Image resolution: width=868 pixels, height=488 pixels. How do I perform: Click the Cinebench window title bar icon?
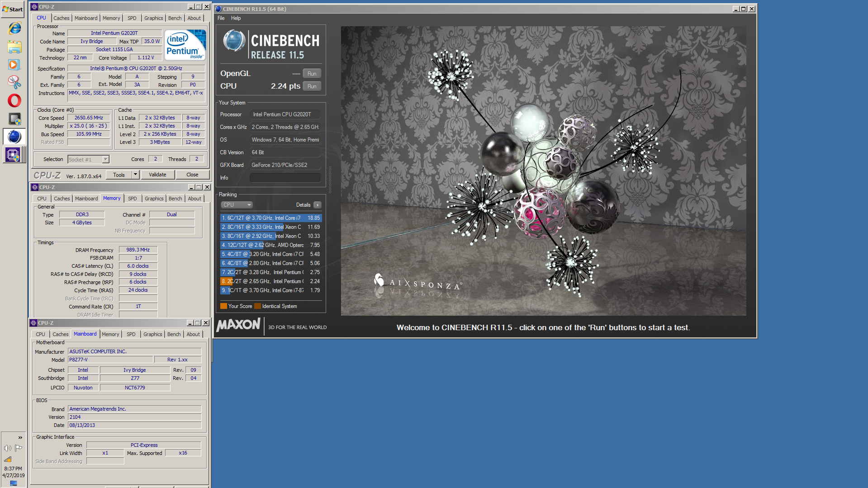[218, 9]
